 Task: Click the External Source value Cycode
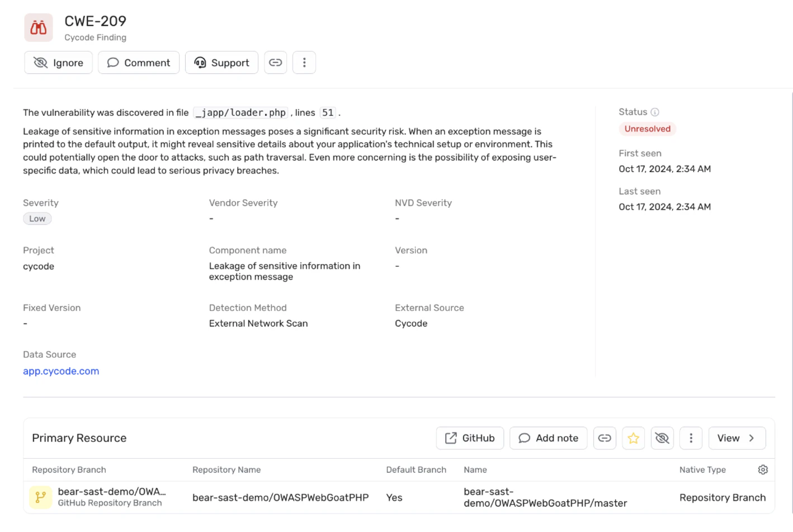coord(411,324)
